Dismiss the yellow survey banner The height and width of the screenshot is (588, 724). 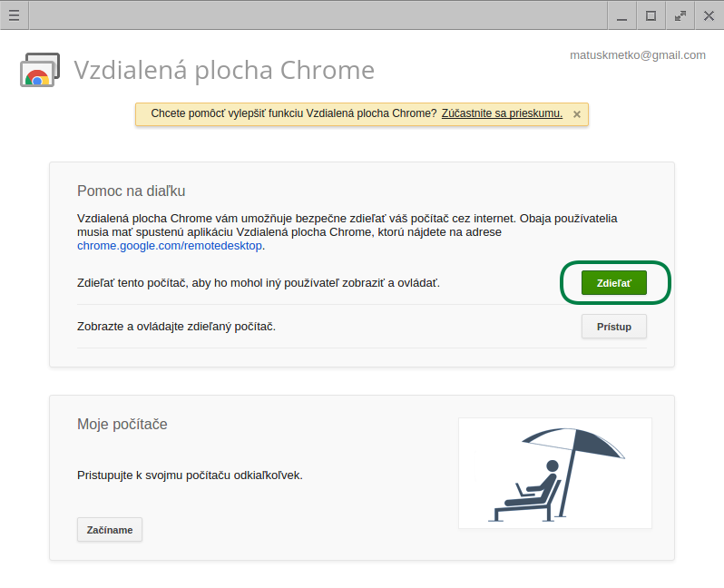pos(577,114)
